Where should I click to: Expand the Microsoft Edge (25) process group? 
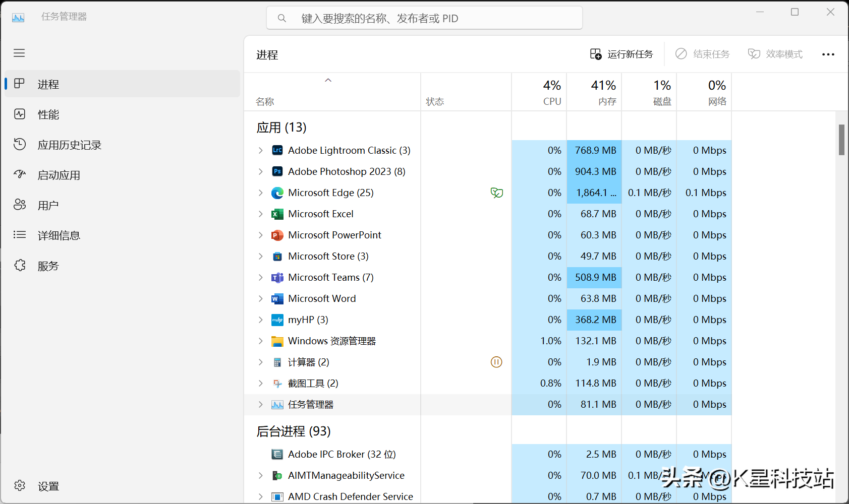260,193
